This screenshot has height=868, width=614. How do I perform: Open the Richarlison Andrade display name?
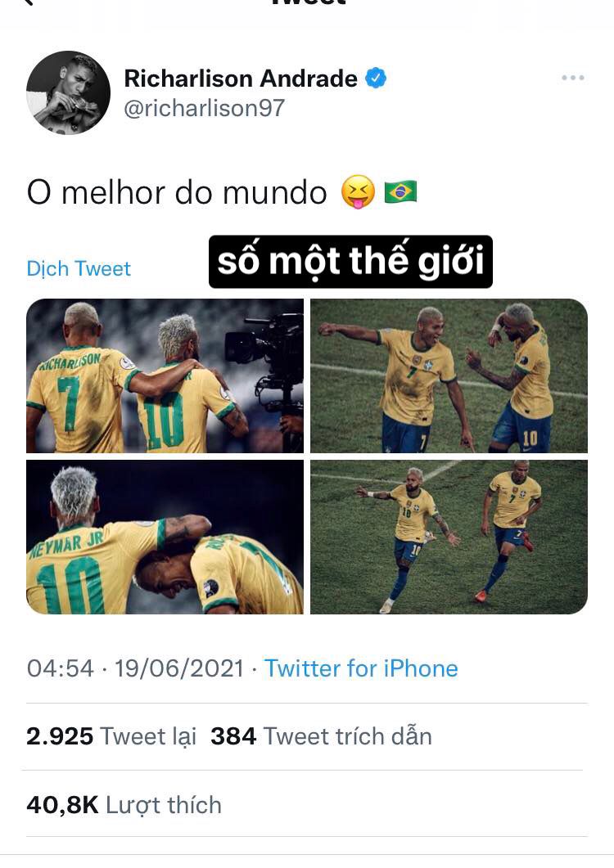[x=241, y=78]
